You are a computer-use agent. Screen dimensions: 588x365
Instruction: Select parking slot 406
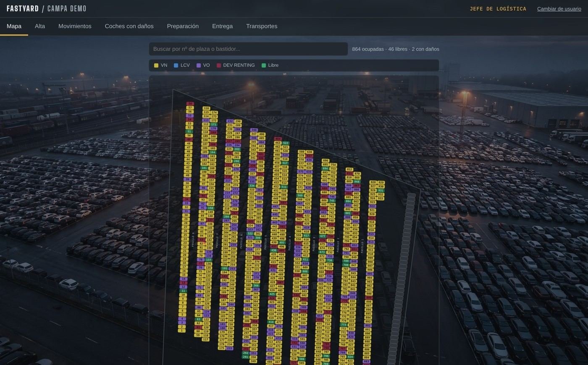[262, 134]
